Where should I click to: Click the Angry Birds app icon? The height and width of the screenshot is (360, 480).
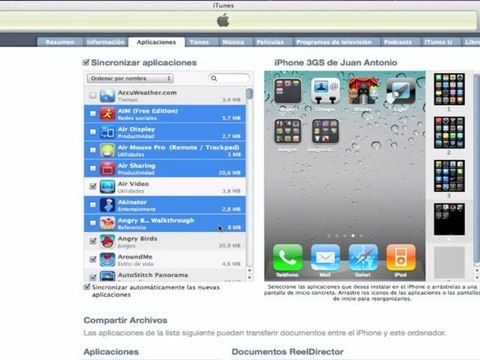point(107,242)
